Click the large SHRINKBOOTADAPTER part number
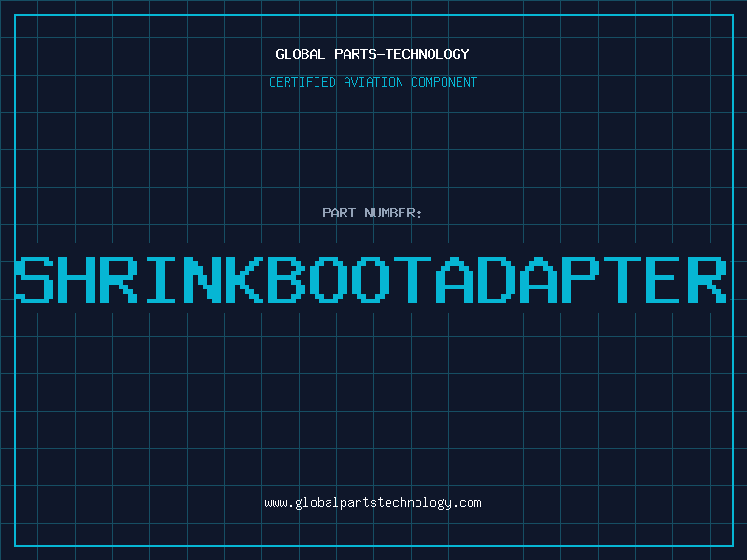This screenshot has width=747, height=560. 373,279
